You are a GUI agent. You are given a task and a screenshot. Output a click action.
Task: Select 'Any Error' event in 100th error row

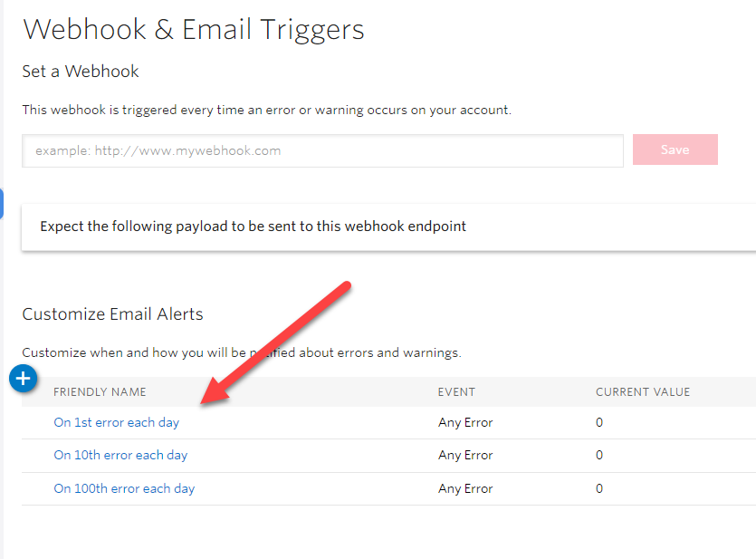tap(465, 488)
